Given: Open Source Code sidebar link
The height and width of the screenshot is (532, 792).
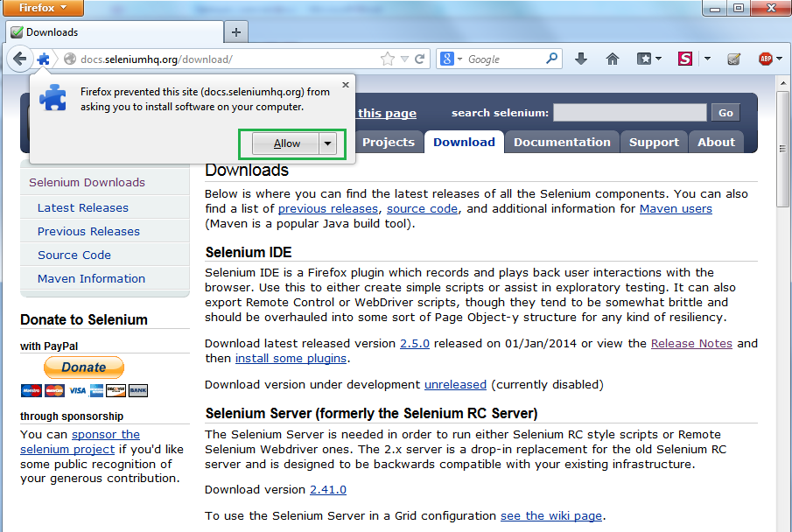Looking at the screenshot, I should click(x=74, y=255).
